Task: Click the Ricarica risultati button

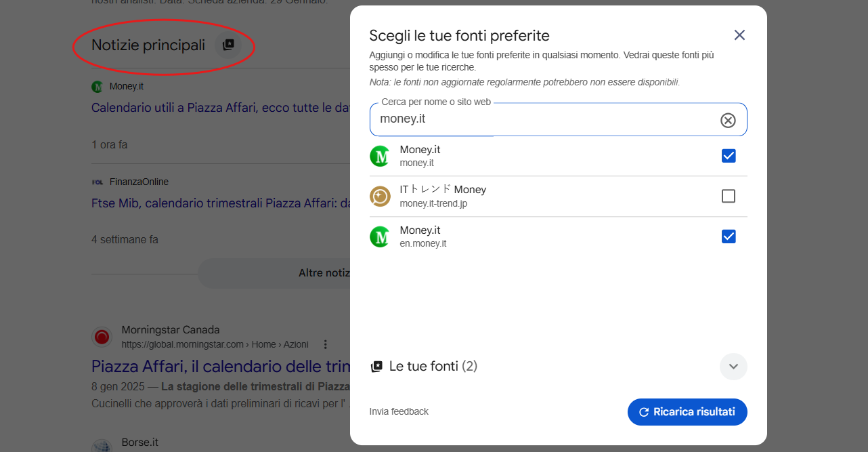Action: tap(687, 412)
